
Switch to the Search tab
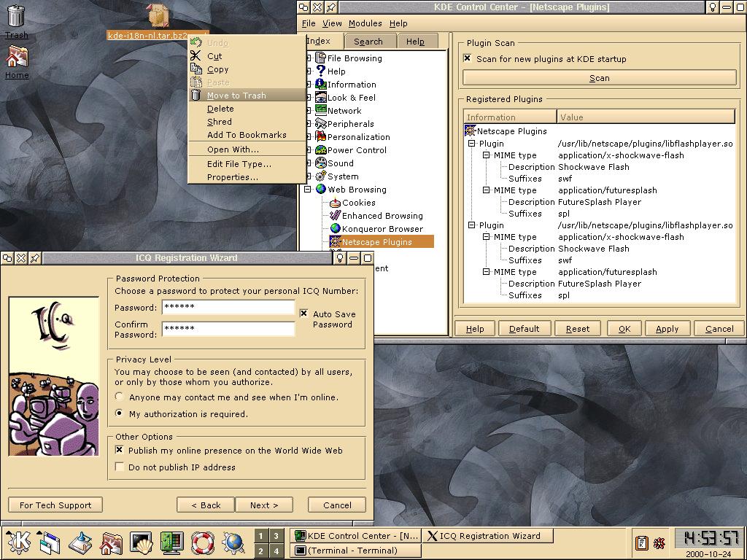pos(368,42)
